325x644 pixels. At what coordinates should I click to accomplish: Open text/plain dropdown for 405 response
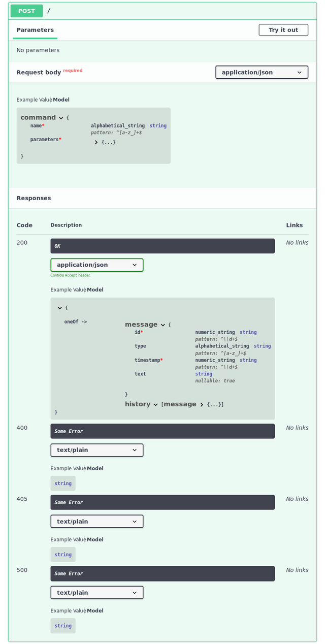tap(96, 521)
